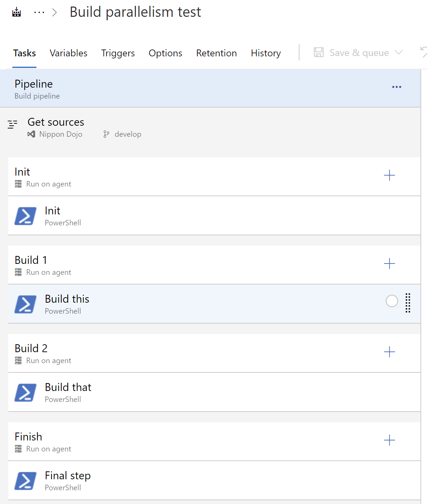Screen dimensions: 427x504
Task: Go to the Options tab
Action: [x=165, y=53]
